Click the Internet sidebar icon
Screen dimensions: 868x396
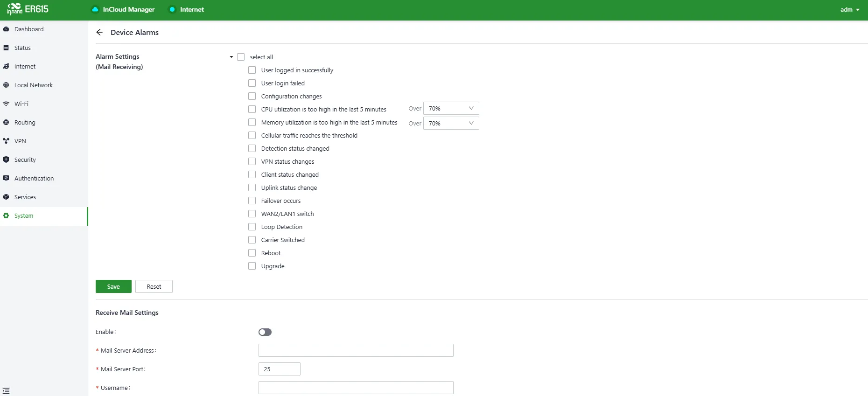6,66
